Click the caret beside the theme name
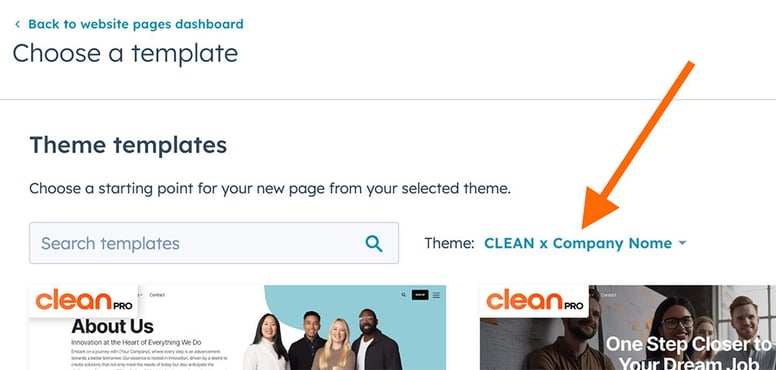Screen dimensions: 776x370 682,243
